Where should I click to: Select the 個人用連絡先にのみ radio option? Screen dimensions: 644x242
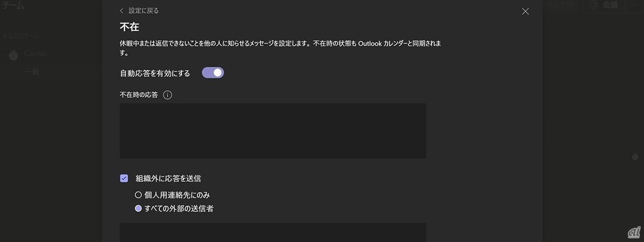click(x=138, y=195)
